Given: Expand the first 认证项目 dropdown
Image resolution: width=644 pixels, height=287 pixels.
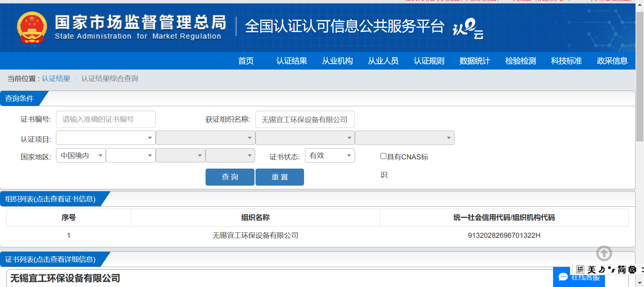Looking at the screenshot, I should [x=106, y=138].
